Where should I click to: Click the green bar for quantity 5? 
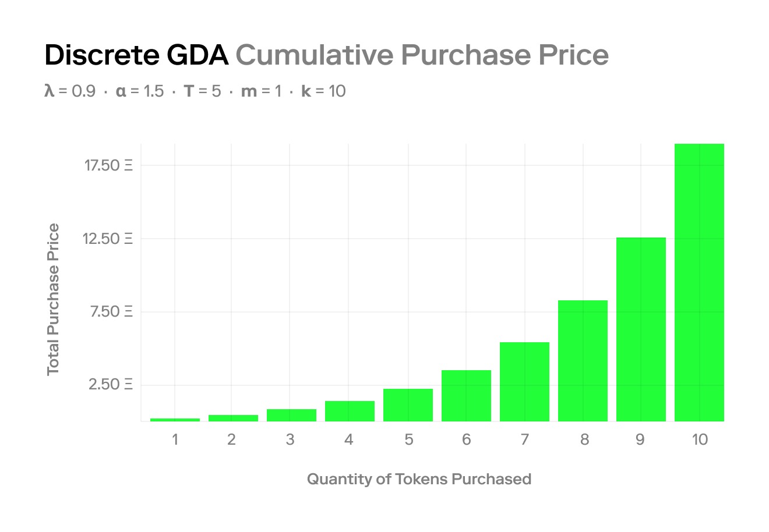(x=408, y=405)
